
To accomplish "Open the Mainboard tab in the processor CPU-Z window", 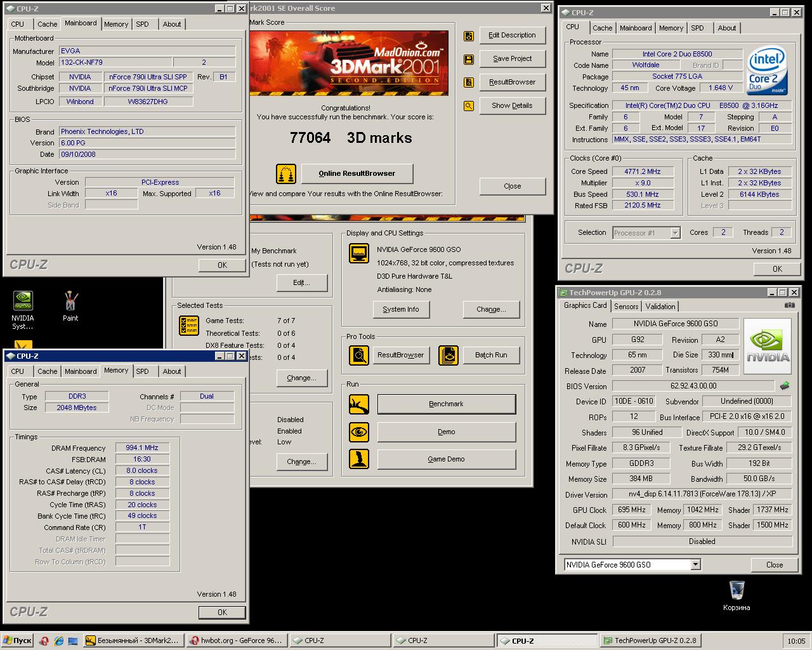I will click(x=636, y=28).
